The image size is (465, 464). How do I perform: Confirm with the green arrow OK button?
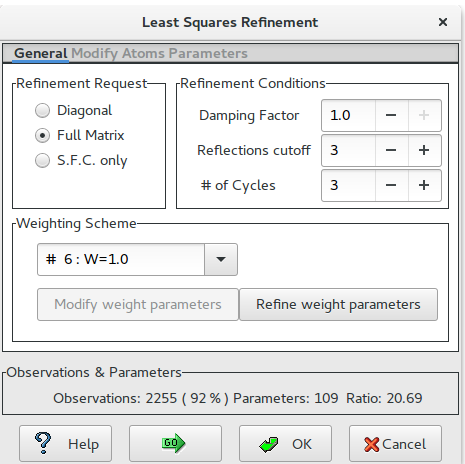tap(285, 443)
